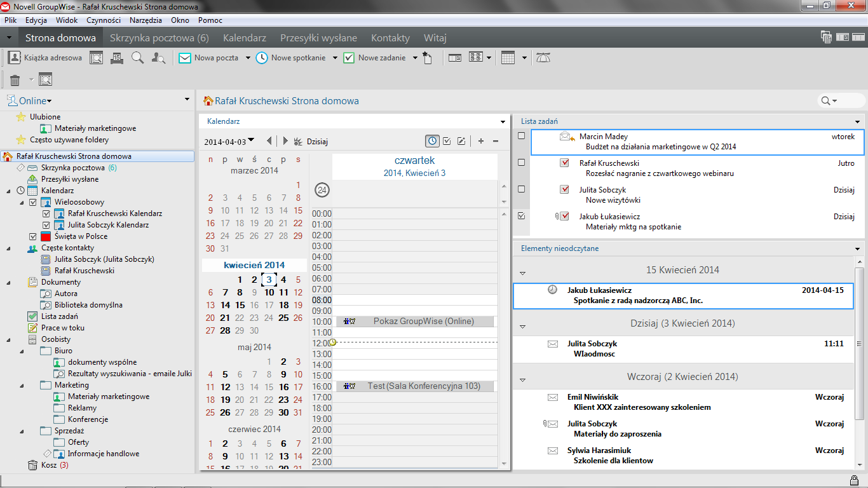Click the trash delete icon in toolbar
The image size is (868, 488).
[x=15, y=80]
